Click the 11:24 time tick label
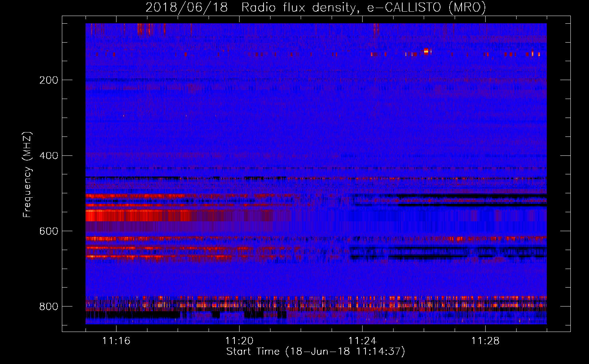Viewport: 589px width, 364px height. pyautogui.click(x=362, y=341)
